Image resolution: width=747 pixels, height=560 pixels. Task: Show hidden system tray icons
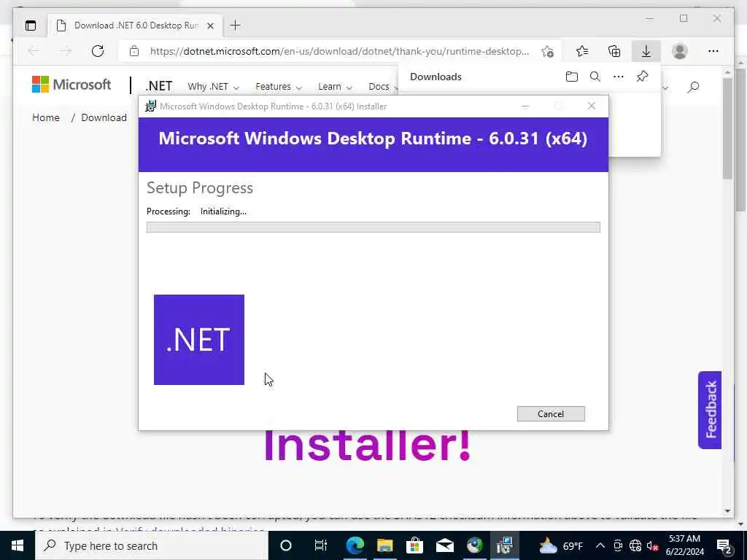[x=600, y=545]
